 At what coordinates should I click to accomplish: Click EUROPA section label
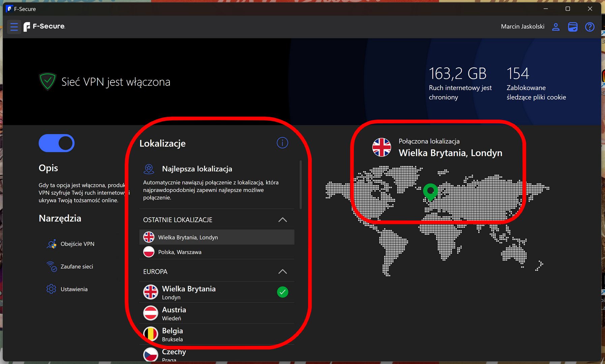[x=155, y=272]
